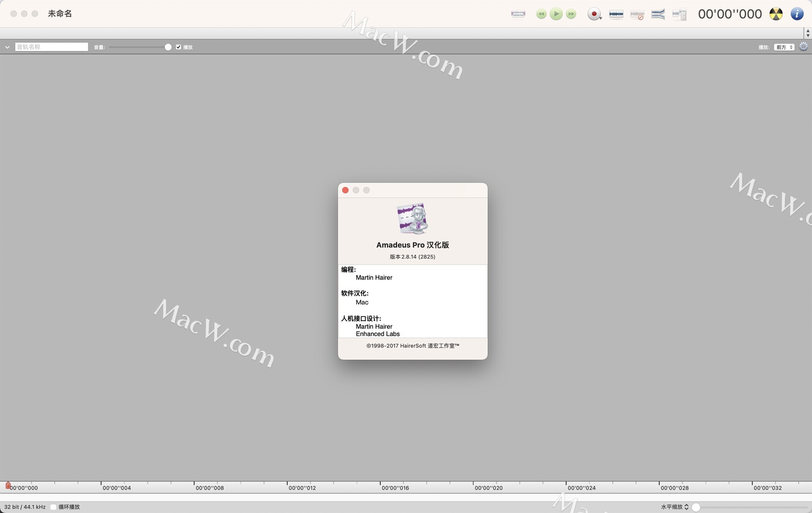Start playback with the green play button

(x=556, y=14)
